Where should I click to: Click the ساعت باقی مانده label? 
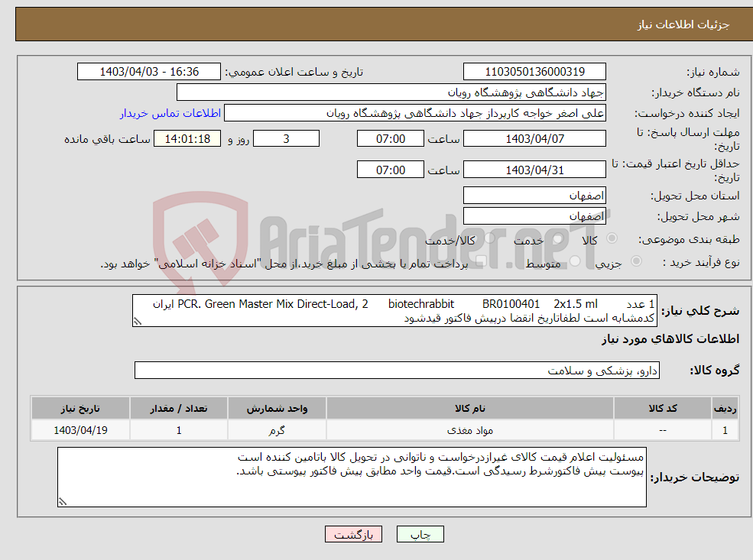108,139
